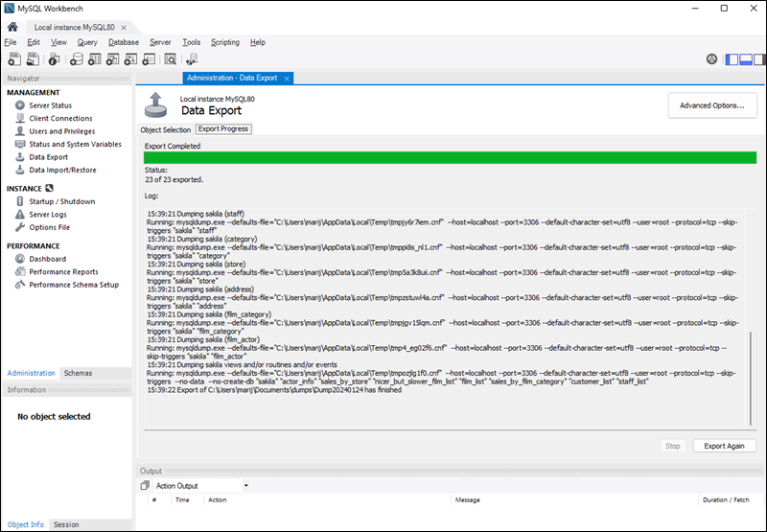Click the Duration / Fetch column header
767x532 pixels.
click(726, 499)
